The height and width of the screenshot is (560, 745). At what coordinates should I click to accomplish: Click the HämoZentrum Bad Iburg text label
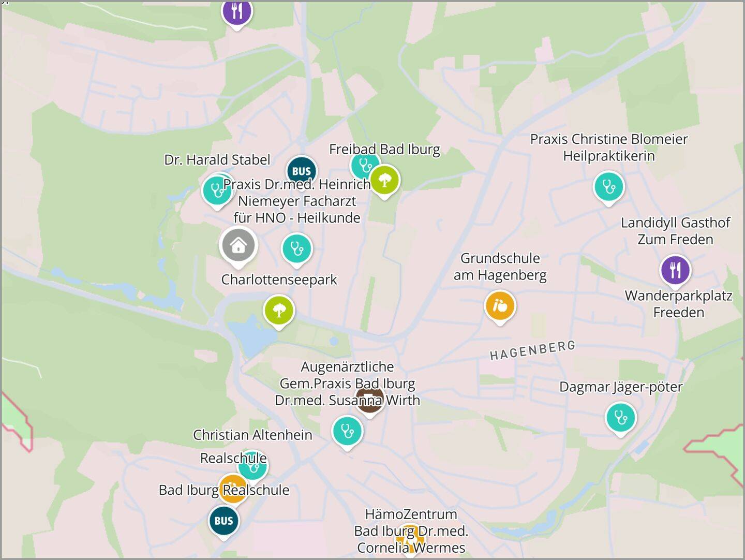click(x=411, y=531)
